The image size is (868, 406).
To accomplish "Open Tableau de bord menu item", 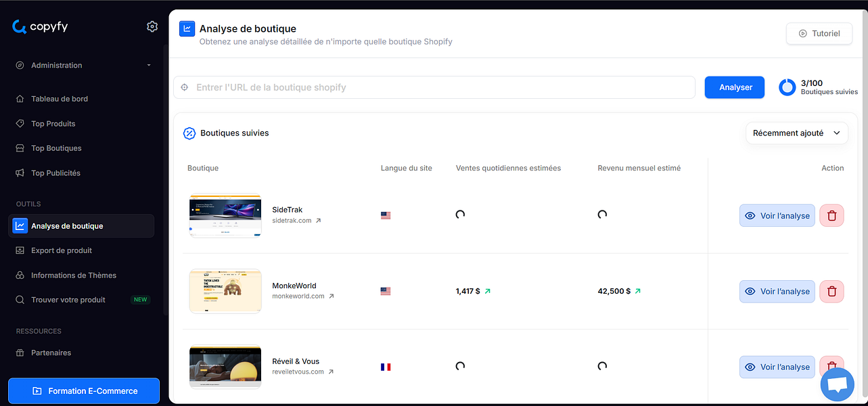I will pyautogui.click(x=60, y=99).
